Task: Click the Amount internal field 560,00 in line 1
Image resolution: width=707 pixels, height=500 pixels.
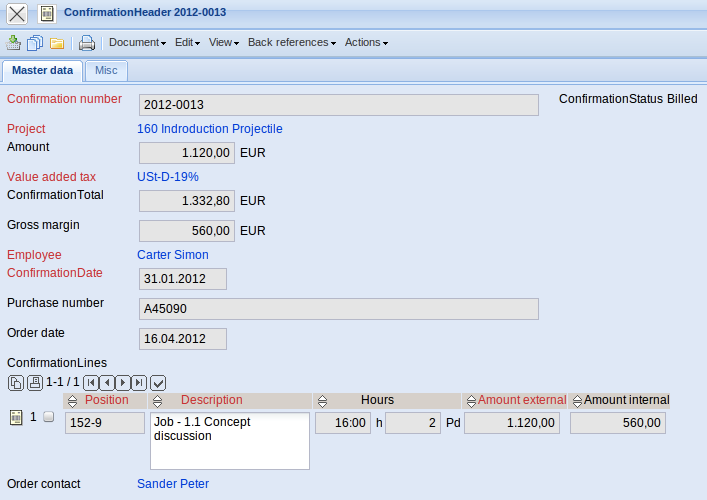Action: [x=618, y=423]
